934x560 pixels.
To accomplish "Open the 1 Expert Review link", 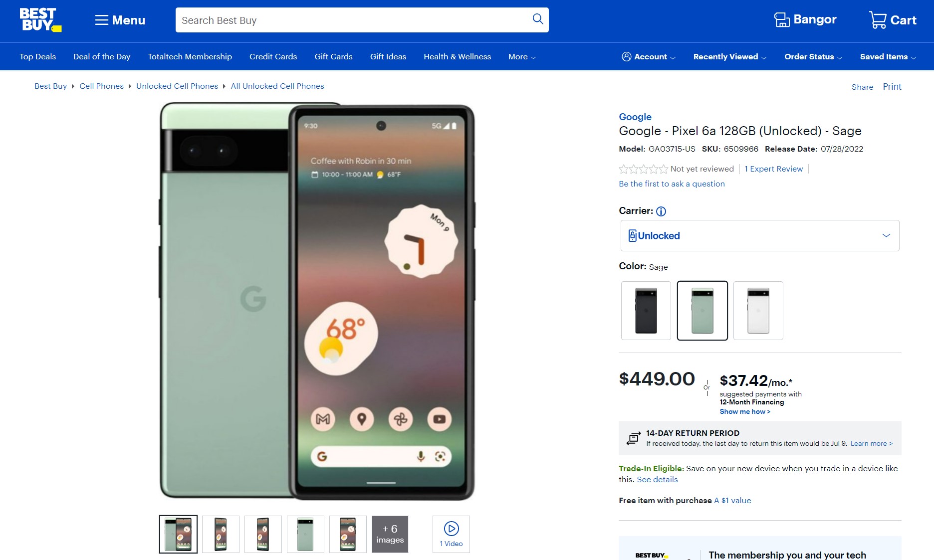I will coord(773,169).
